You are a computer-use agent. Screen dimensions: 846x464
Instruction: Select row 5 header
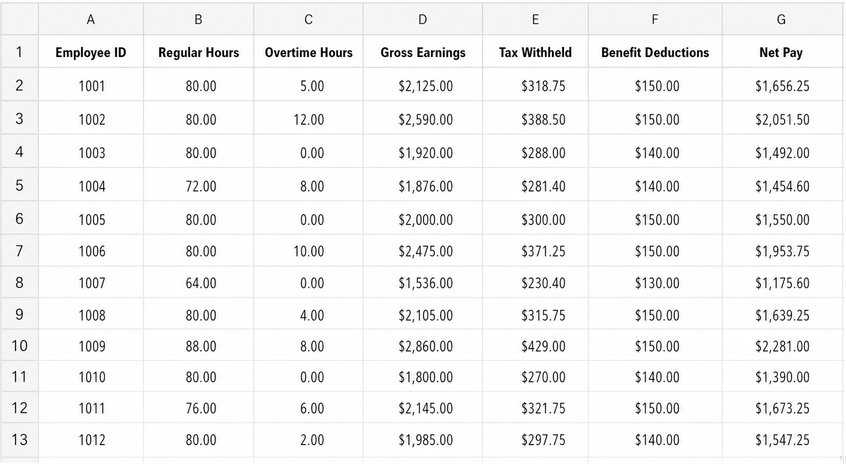[x=19, y=185]
